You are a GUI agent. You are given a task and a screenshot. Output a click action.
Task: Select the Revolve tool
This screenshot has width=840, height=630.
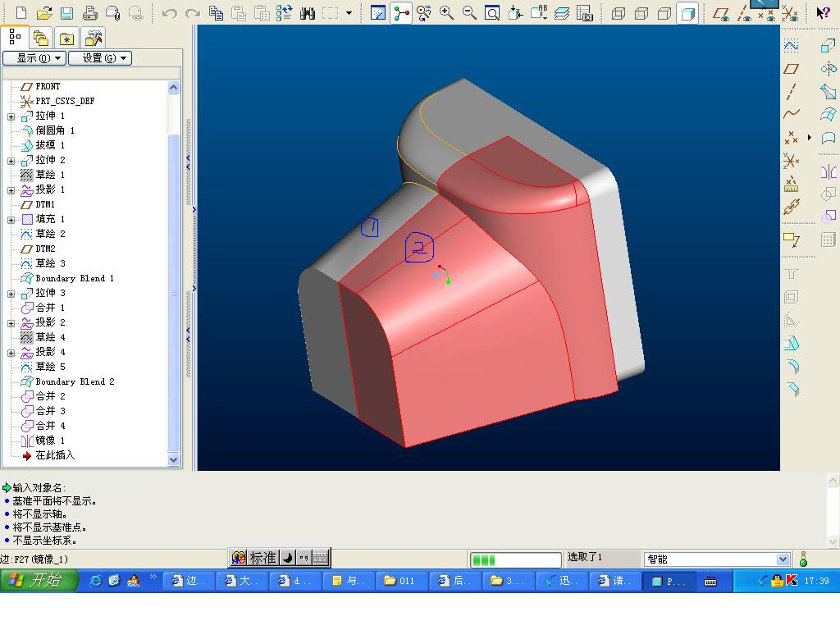point(829,69)
